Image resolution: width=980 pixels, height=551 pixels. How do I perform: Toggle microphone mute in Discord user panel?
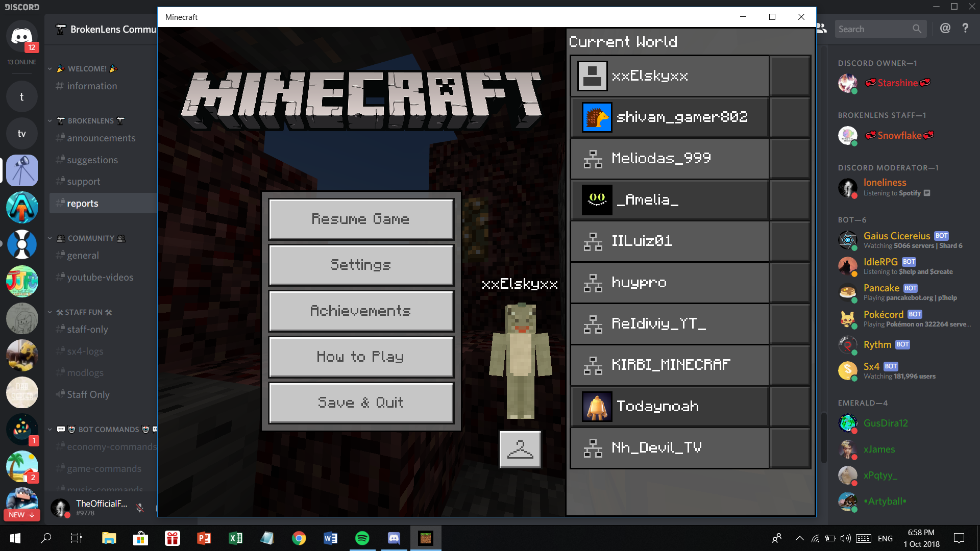click(140, 508)
